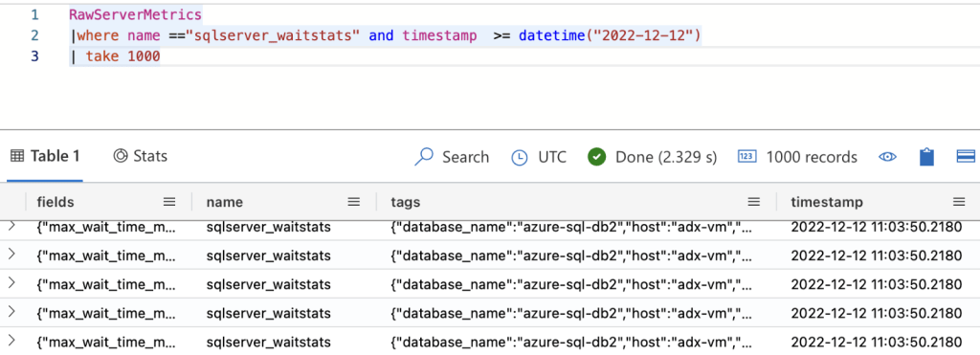The image size is (980, 355).
Task: Expand the last visible result row
Action: 11,341
